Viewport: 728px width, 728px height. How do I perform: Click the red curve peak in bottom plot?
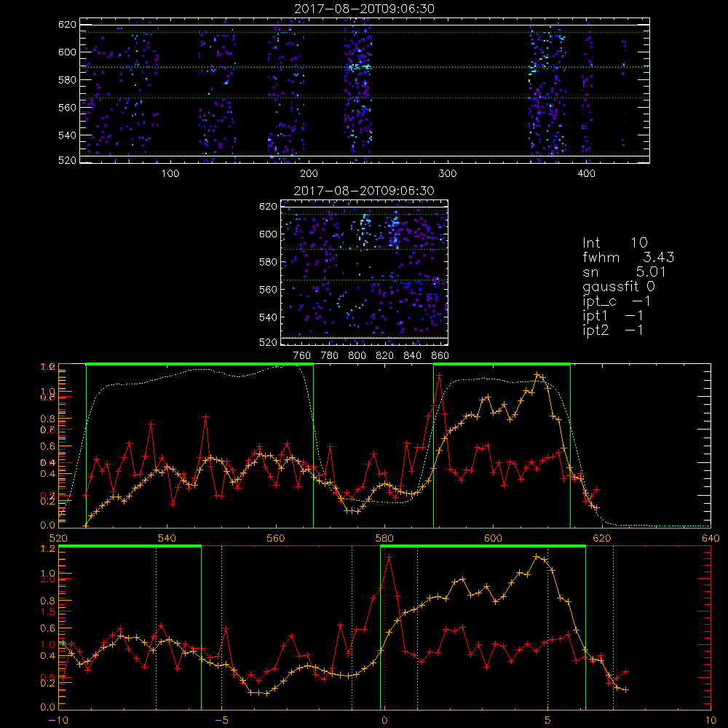389,557
